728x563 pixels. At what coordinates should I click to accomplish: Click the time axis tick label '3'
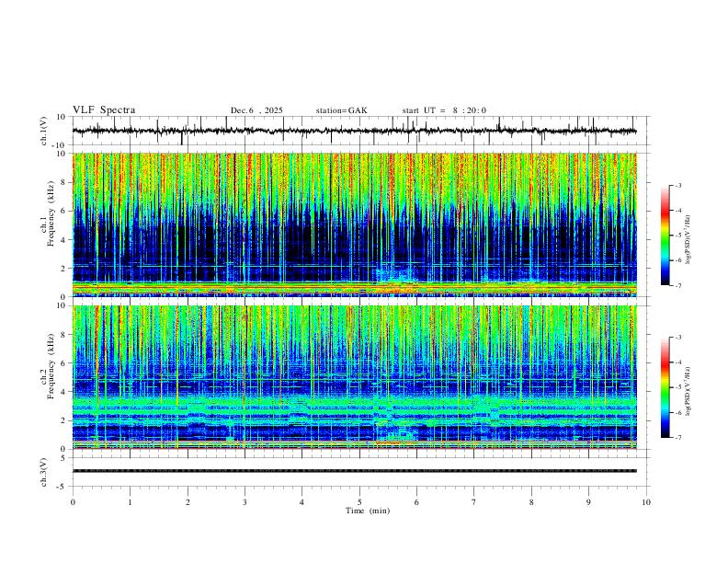point(245,502)
